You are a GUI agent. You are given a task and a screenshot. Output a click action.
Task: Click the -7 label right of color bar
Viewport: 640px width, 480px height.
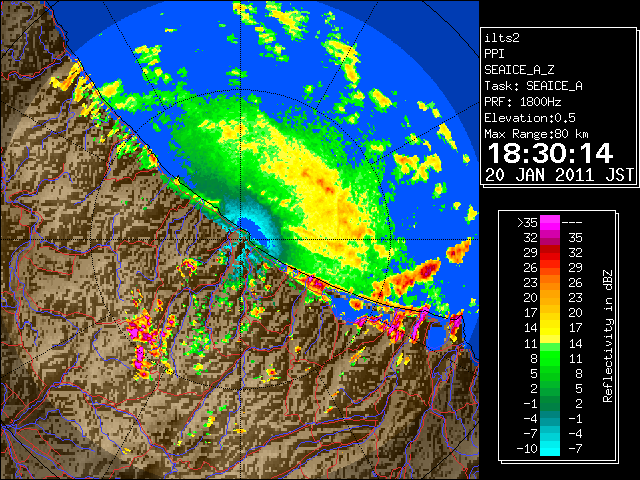pyautogui.click(x=575, y=449)
